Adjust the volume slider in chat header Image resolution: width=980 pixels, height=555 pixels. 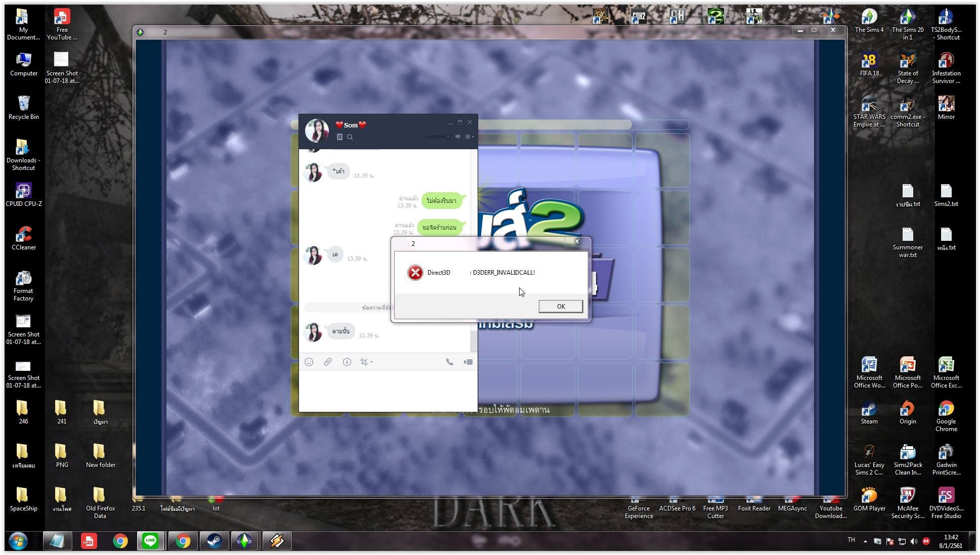(x=438, y=137)
